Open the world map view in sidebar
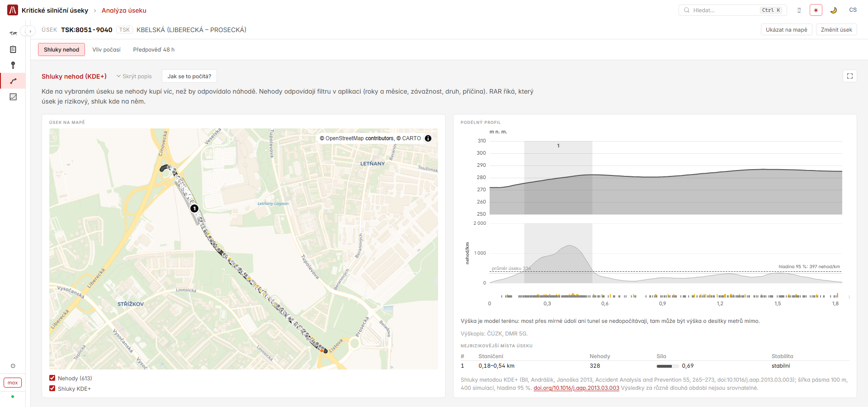 click(13, 33)
